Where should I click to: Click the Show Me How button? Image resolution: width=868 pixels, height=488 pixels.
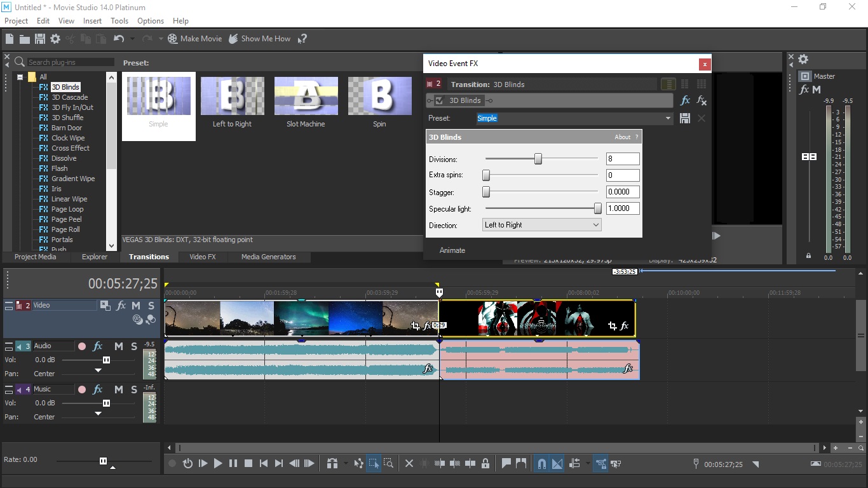[259, 39]
